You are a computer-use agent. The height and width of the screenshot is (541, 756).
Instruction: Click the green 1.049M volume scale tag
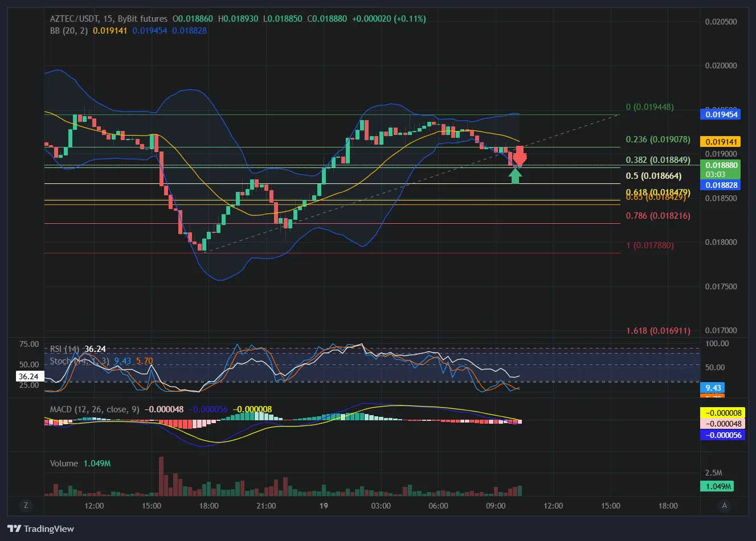point(717,486)
